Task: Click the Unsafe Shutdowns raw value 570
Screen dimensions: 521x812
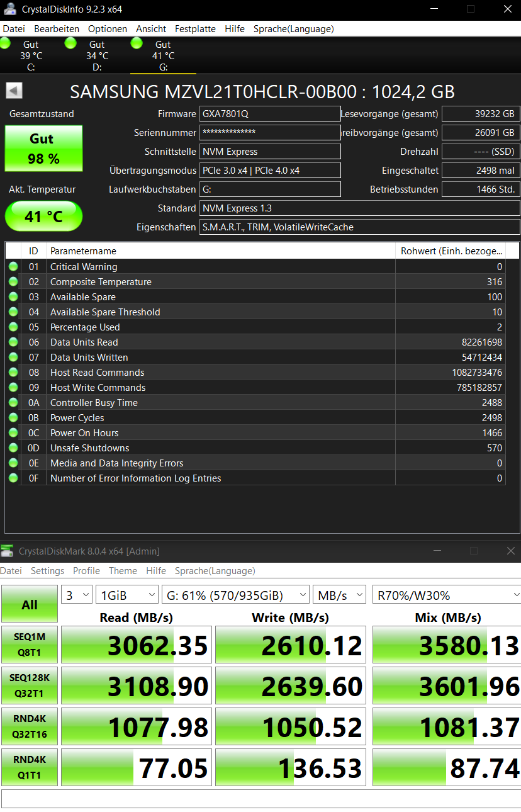Action: point(495,448)
